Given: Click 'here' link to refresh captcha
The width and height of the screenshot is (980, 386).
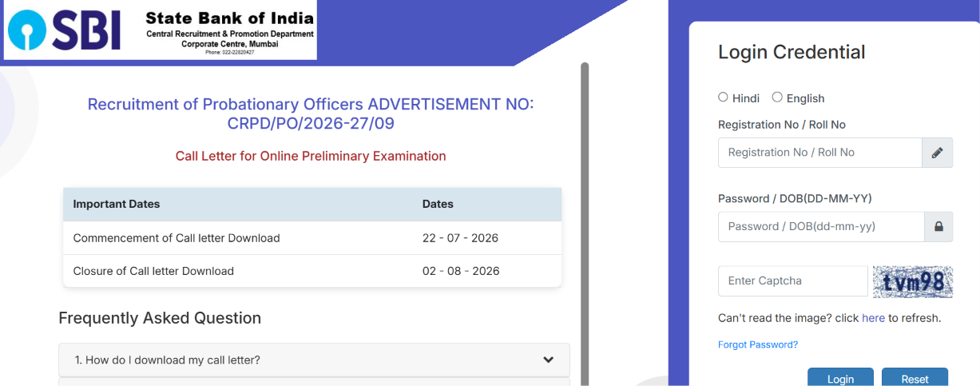Looking at the screenshot, I should [873, 318].
